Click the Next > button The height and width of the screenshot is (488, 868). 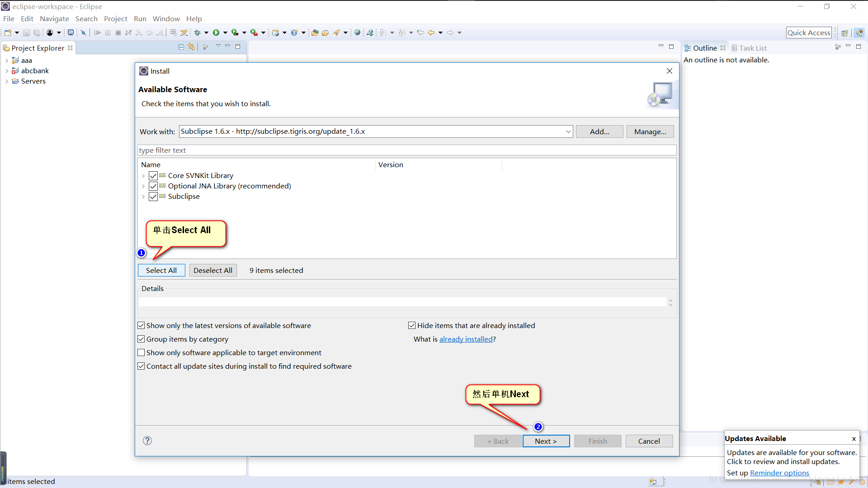[x=546, y=441]
